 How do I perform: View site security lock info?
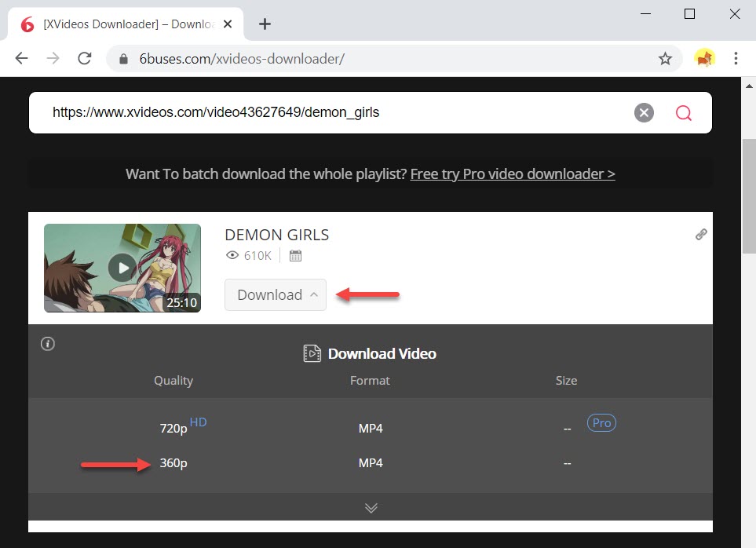[x=123, y=59]
